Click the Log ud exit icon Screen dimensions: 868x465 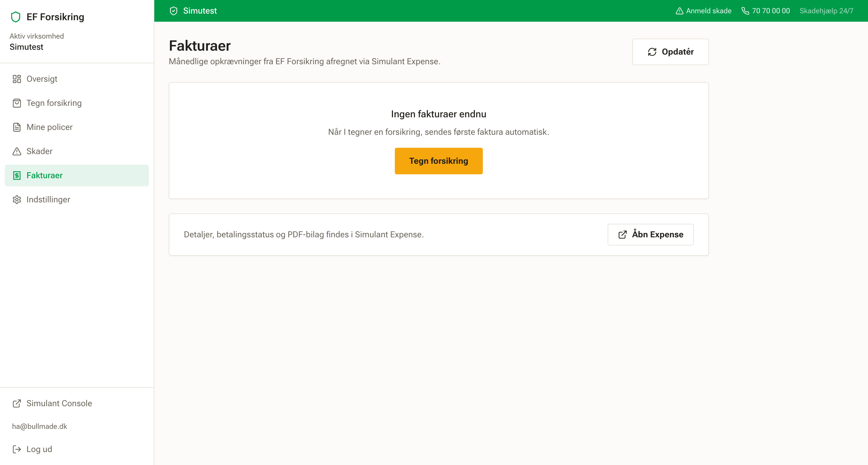[17, 449]
